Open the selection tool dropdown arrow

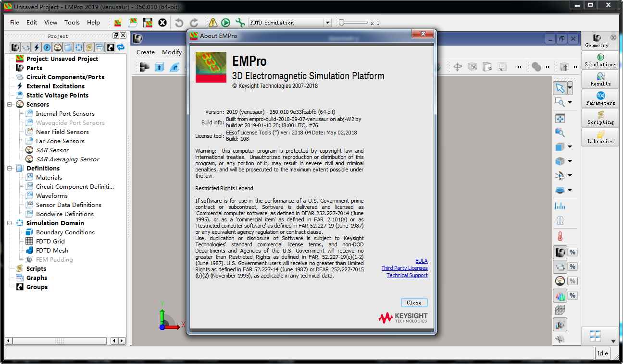(570, 88)
